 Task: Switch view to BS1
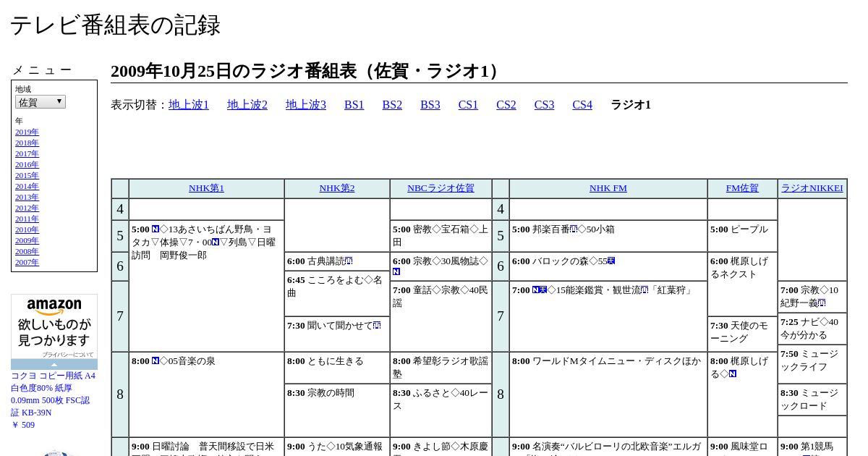pyautogui.click(x=354, y=105)
